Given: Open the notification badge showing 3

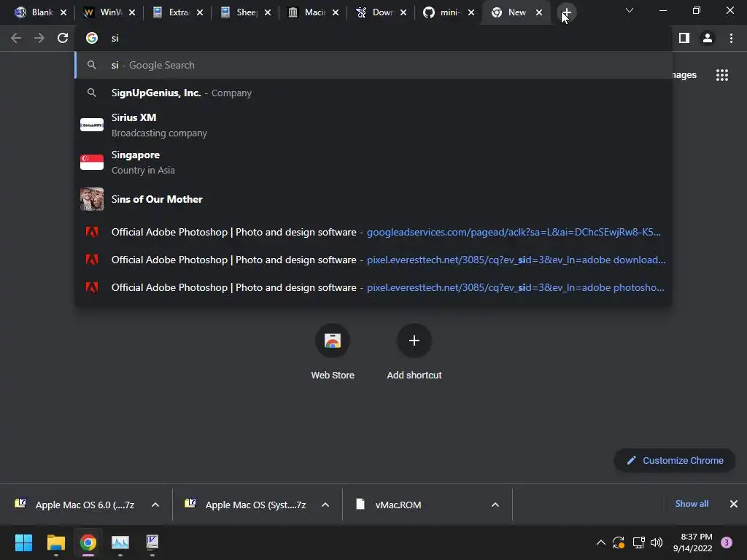Looking at the screenshot, I should (727, 542).
